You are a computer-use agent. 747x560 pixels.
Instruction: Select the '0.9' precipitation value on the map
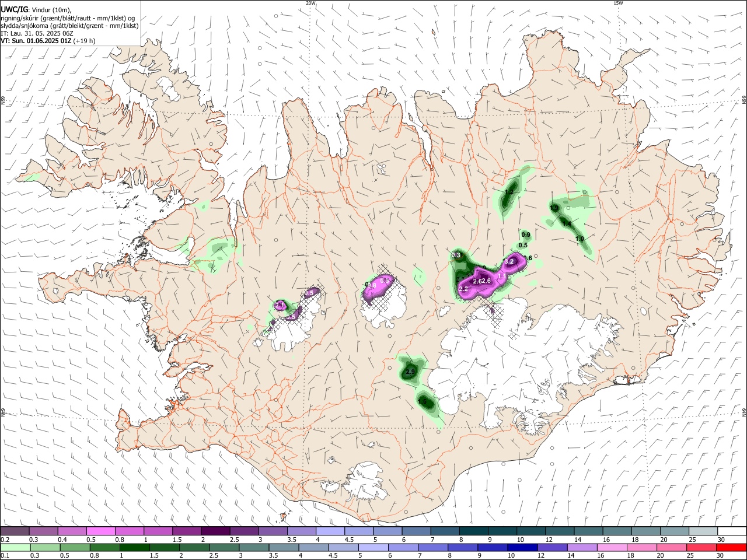pyautogui.click(x=526, y=235)
